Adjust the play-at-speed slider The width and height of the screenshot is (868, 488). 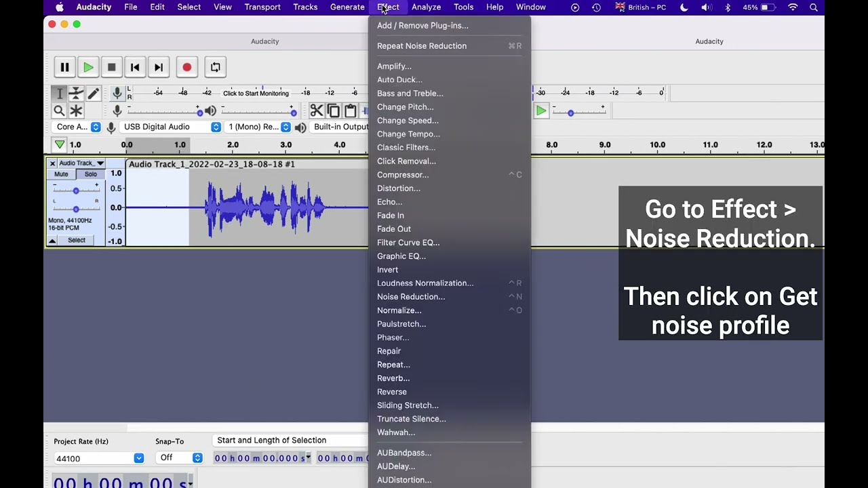point(578,111)
